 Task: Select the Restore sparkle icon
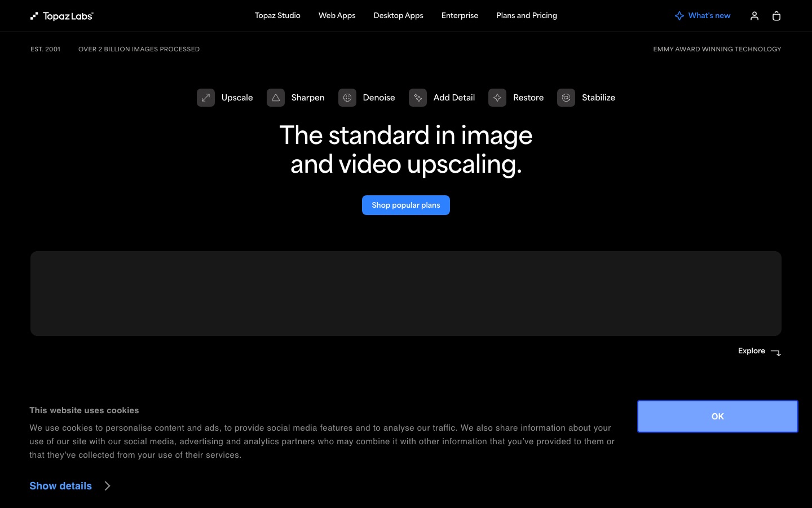pos(497,98)
